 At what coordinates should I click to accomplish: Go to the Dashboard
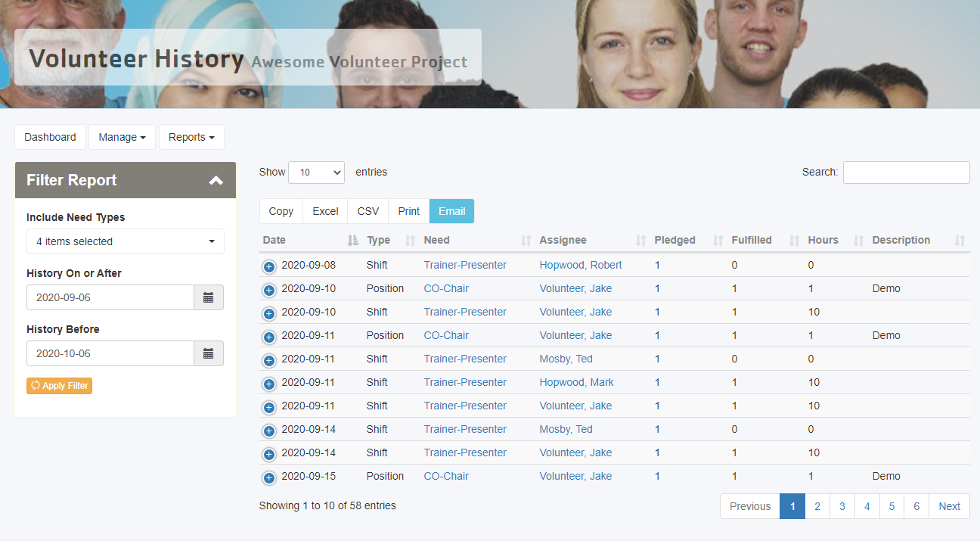[x=50, y=137]
